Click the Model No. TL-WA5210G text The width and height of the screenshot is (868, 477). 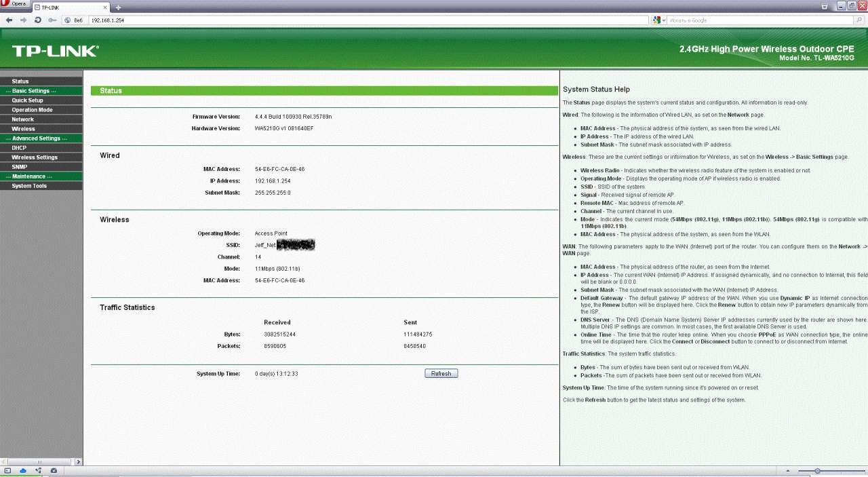[816, 58]
